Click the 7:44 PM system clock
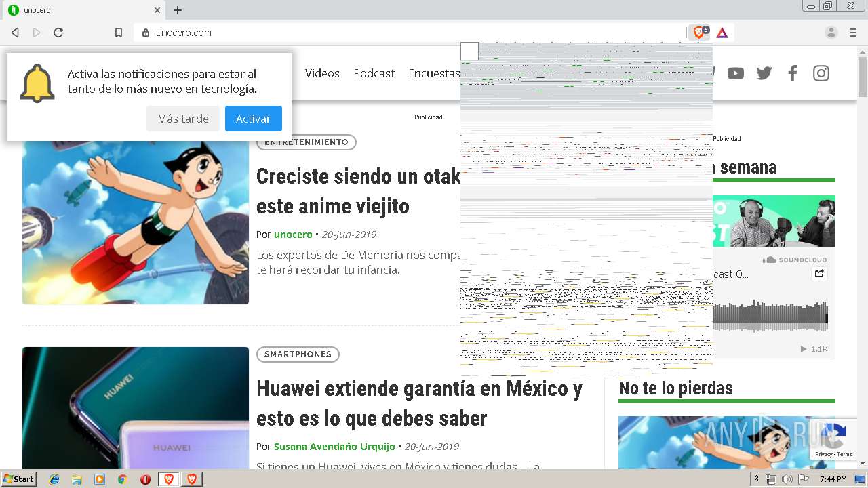 (x=833, y=479)
